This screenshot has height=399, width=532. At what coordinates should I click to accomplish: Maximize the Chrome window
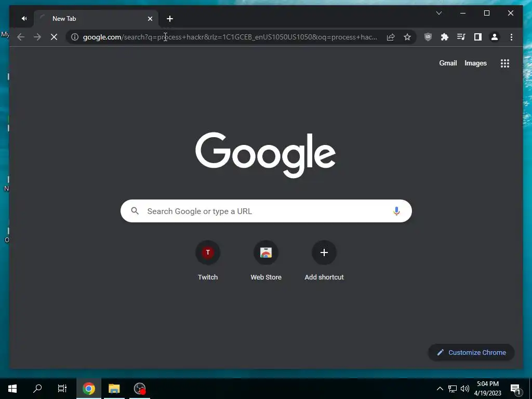tap(486, 13)
